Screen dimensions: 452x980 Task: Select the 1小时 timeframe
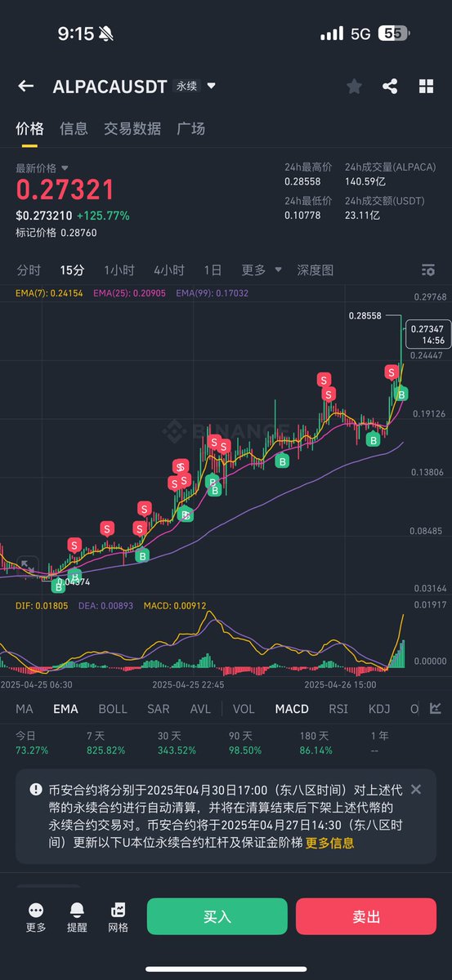pyautogui.click(x=119, y=270)
